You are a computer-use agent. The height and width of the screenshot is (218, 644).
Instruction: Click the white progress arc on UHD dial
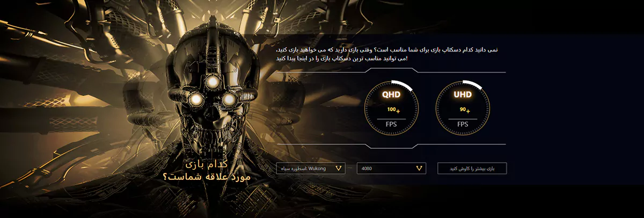[x=473, y=84]
